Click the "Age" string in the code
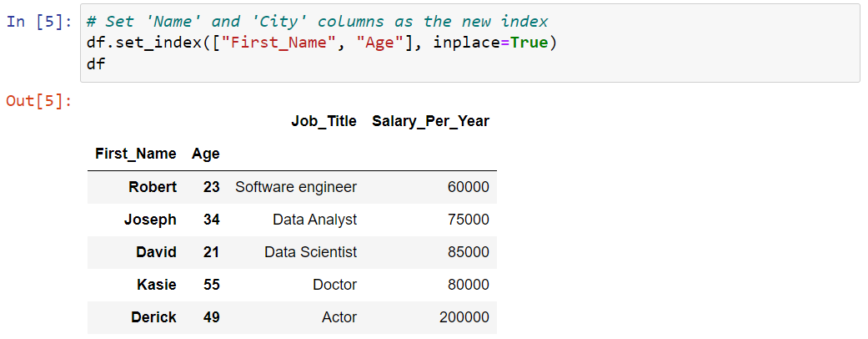Screen dimensions: 868x339 click(x=383, y=43)
